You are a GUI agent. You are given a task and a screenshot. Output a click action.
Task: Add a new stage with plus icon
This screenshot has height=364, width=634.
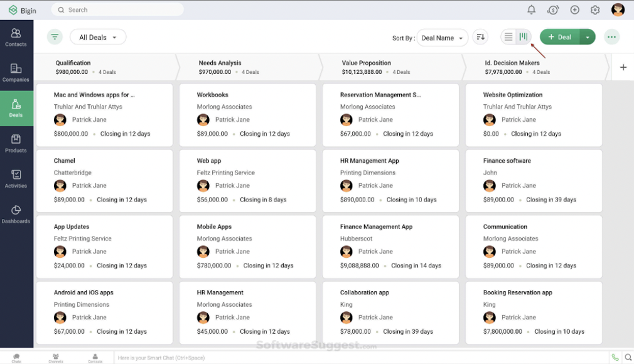tap(623, 67)
